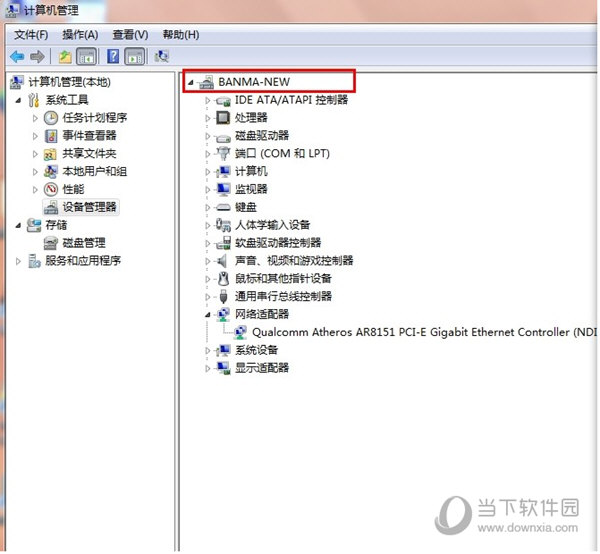Select the 事件查看器 label

pos(89,135)
